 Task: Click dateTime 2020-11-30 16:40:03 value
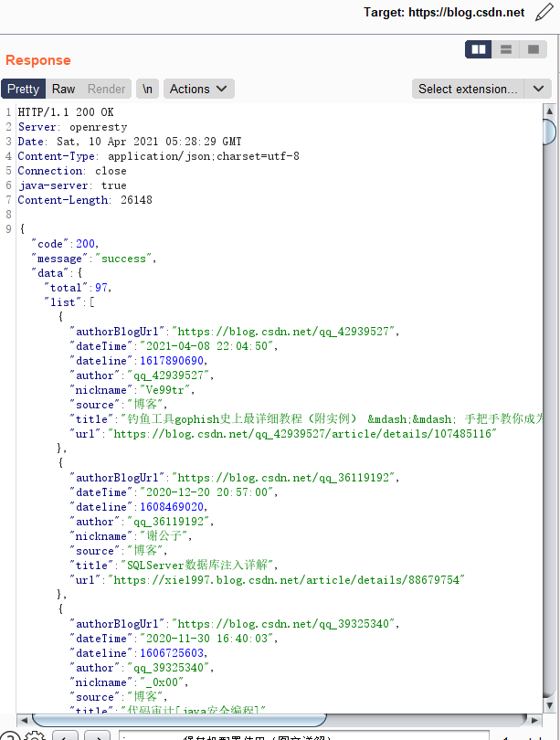tap(206, 639)
